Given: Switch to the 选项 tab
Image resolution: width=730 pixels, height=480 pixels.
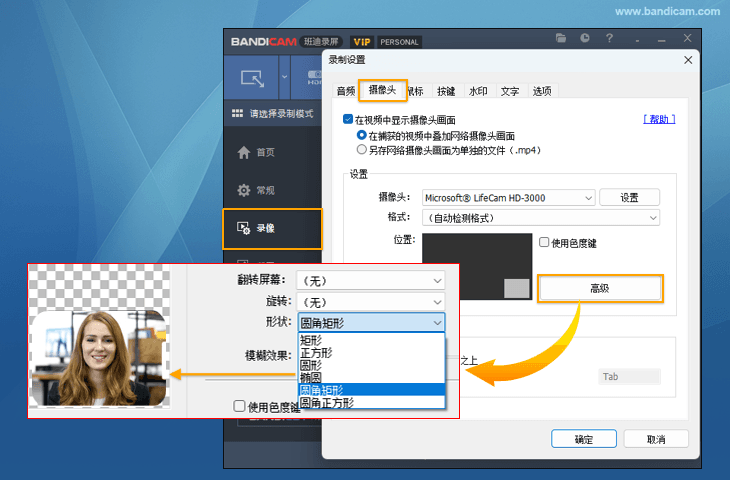Looking at the screenshot, I should [542, 91].
